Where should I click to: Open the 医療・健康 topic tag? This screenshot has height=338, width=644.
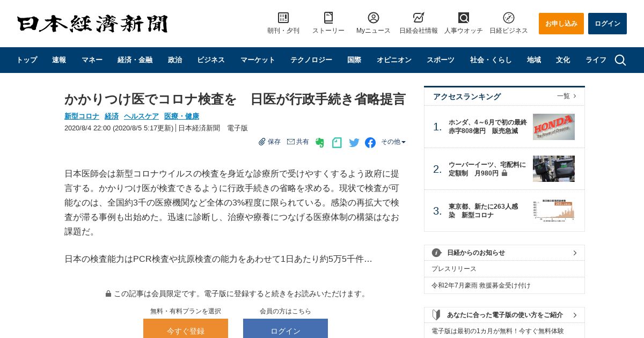181,116
